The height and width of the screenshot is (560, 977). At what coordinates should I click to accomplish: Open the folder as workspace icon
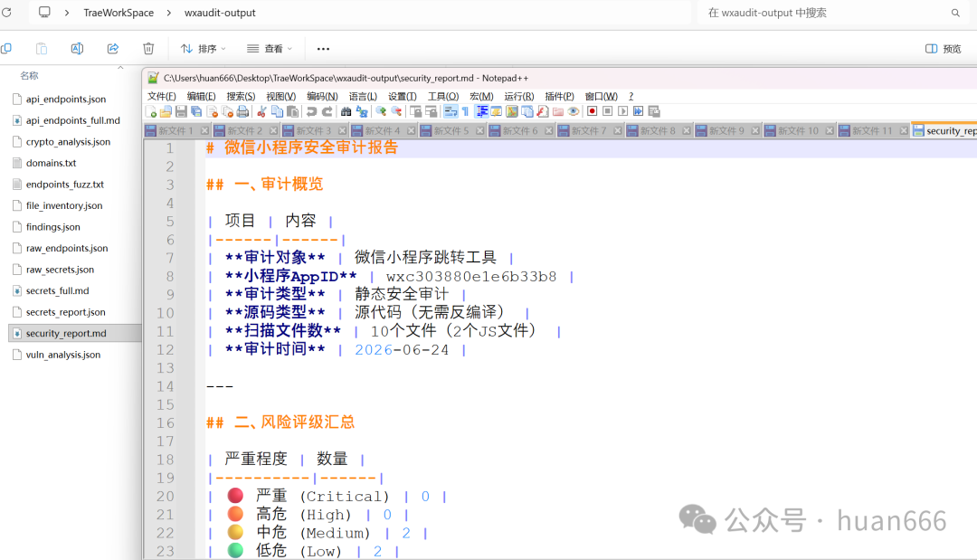pyautogui.click(x=558, y=111)
